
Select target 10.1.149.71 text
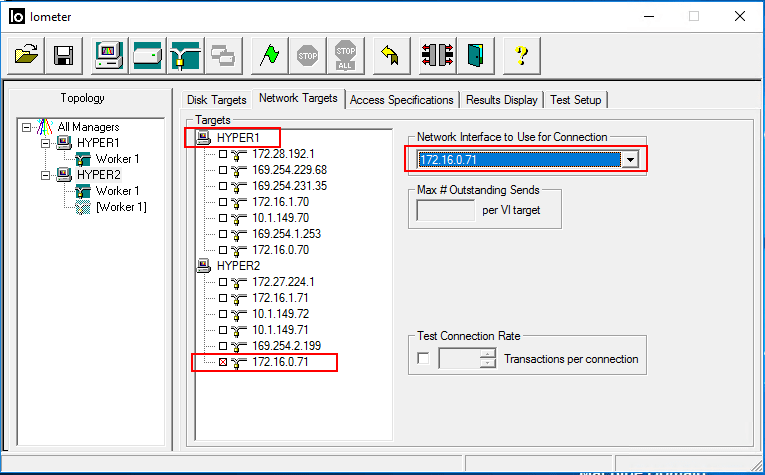[280, 330]
